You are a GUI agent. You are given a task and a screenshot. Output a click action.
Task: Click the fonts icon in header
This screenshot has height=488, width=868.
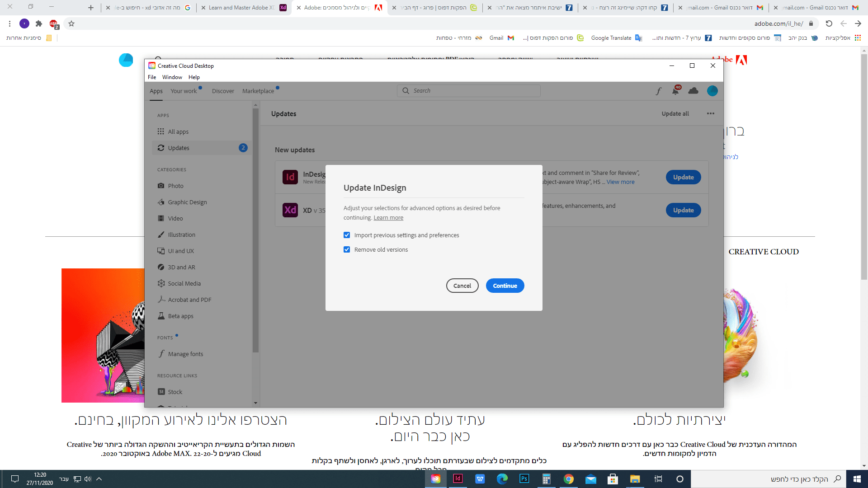click(659, 91)
